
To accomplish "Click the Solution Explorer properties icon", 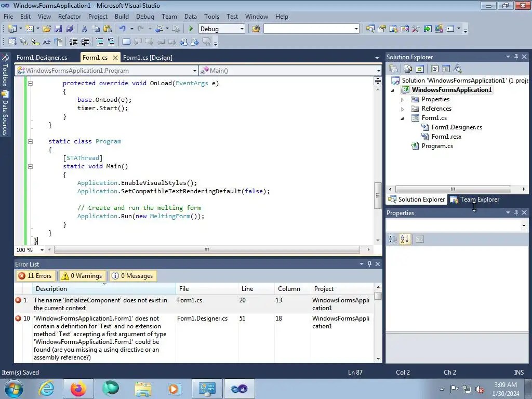I will [394, 69].
